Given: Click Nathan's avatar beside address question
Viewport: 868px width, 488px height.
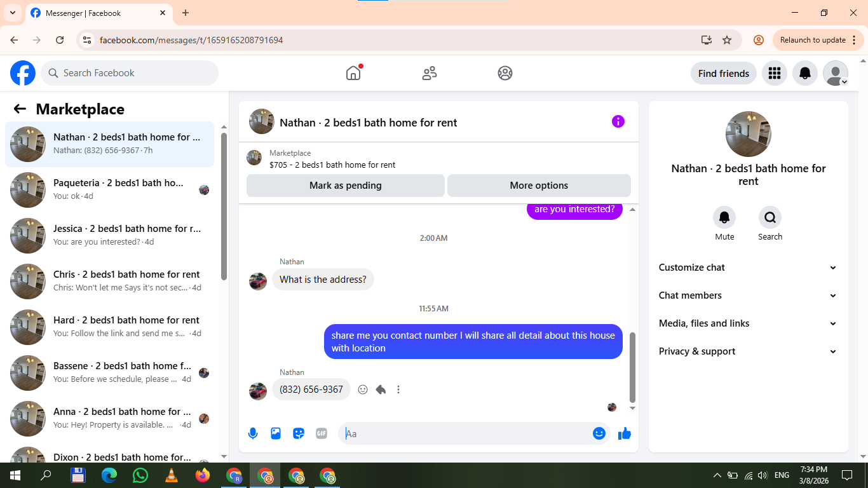Looking at the screenshot, I should coord(258,281).
